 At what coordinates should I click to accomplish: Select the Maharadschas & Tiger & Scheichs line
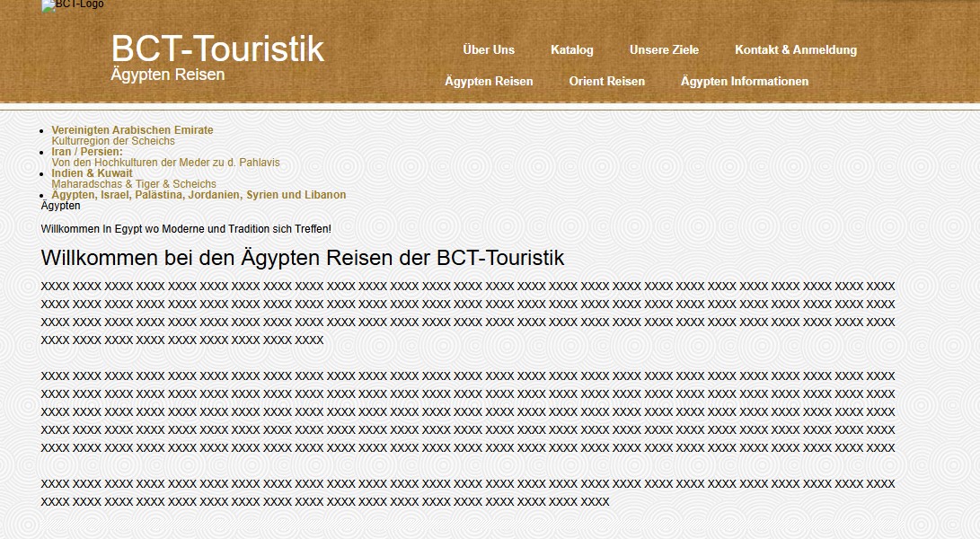pos(134,184)
